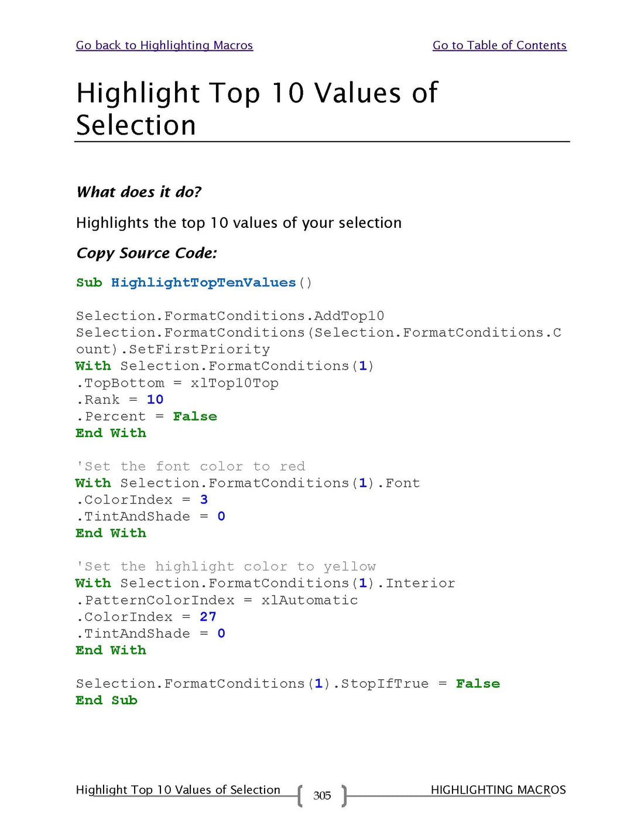Click the Rank value 10
The image size is (644, 834).
coord(155,400)
